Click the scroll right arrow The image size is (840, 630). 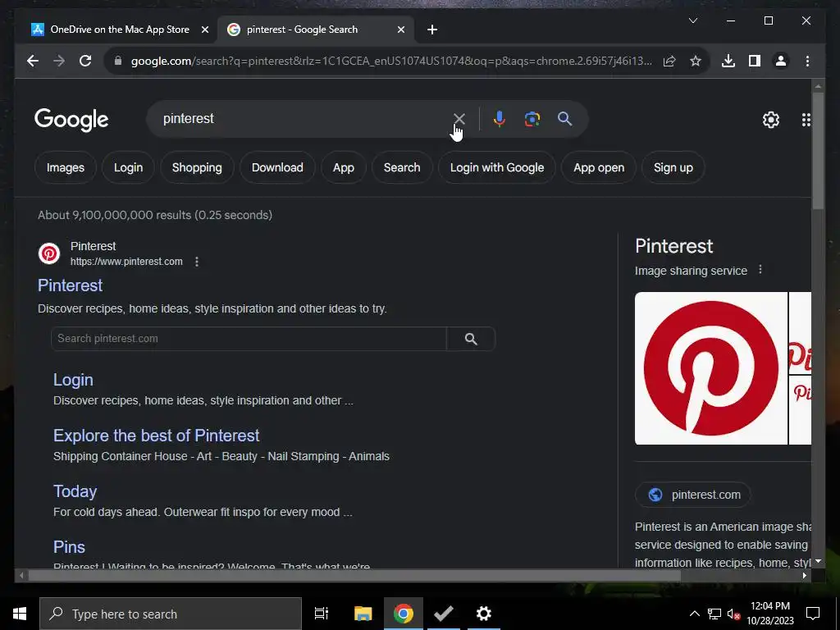(804, 575)
